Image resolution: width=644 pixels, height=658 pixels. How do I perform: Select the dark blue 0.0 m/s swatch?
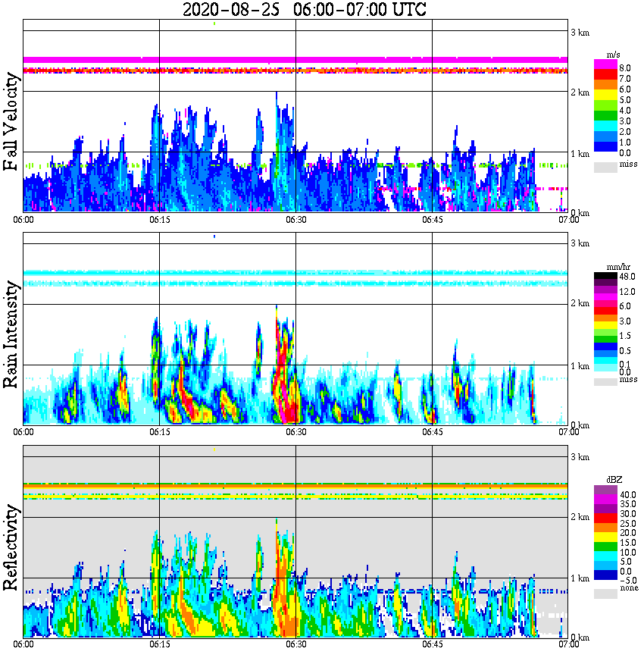pyautogui.click(x=605, y=147)
